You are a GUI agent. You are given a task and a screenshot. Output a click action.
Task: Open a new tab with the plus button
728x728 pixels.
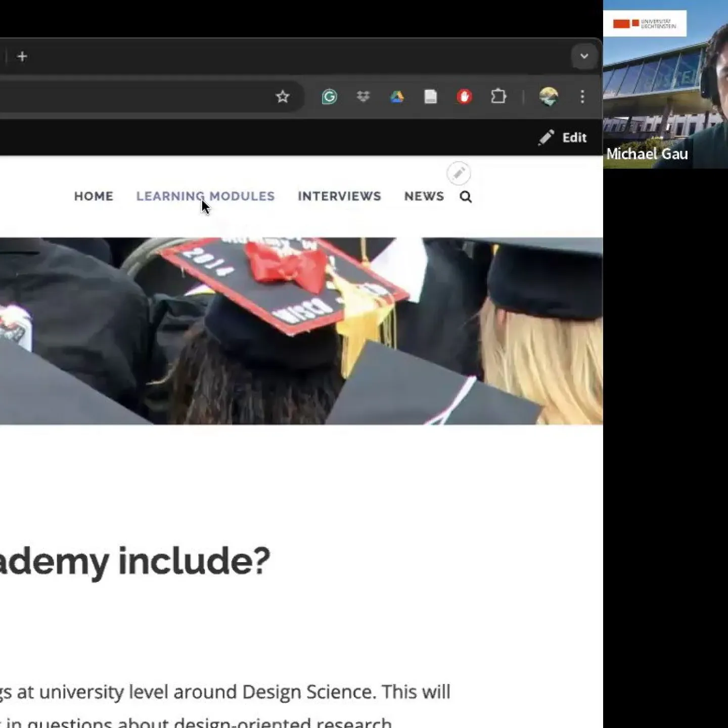pos(22,57)
